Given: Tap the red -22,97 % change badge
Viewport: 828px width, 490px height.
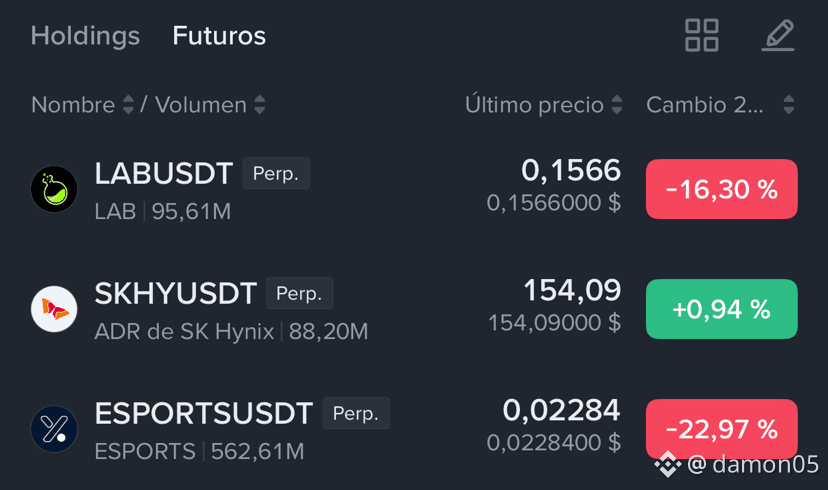Looking at the screenshot, I should (722, 429).
